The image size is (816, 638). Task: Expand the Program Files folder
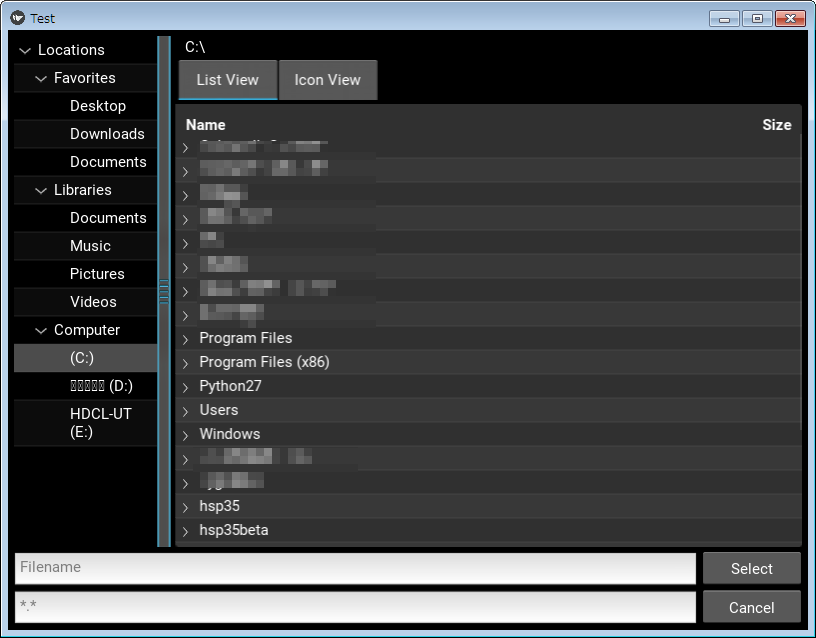(185, 338)
